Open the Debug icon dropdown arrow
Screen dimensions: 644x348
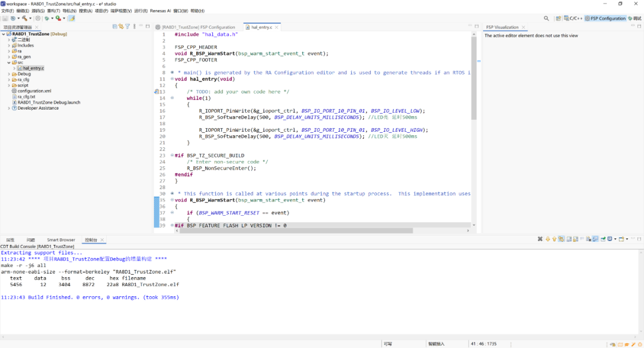(x=52, y=18)
